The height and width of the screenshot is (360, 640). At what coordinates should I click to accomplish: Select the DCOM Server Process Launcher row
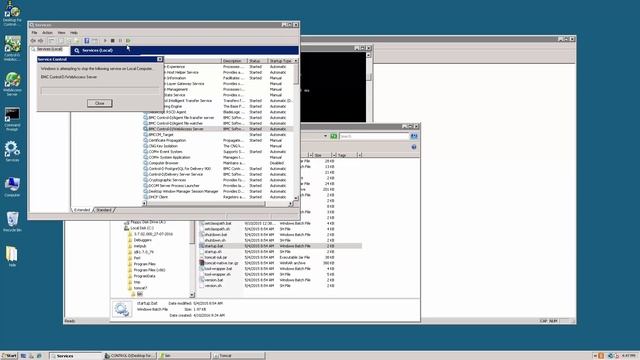(x=218, y=186)
